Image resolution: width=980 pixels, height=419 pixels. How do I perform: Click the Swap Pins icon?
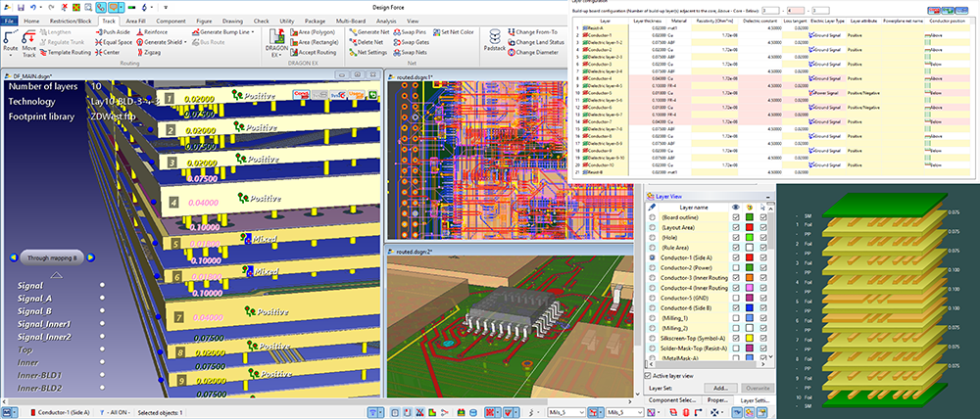pos(395,32)
